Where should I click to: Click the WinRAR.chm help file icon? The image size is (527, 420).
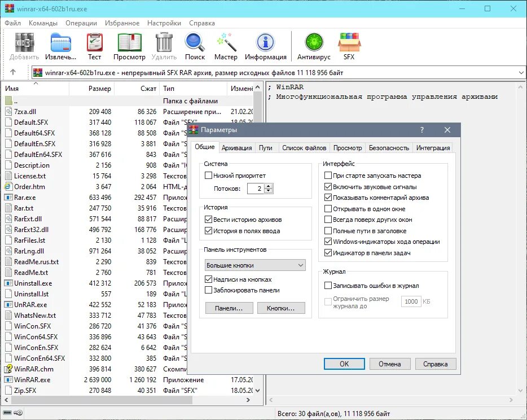tap(8, 369)
